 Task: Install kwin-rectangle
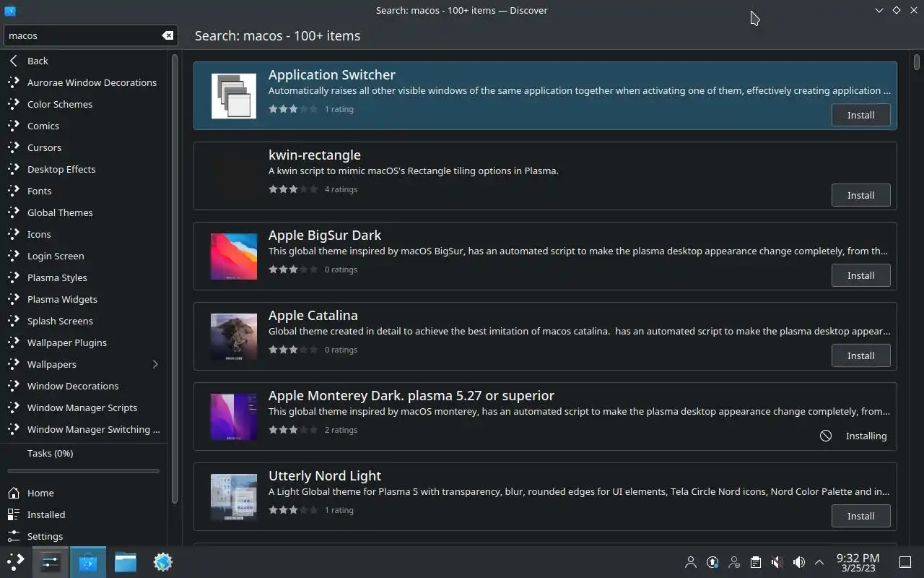pos(860,195)
